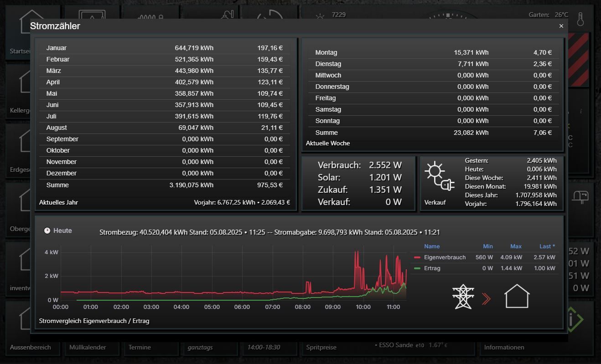Sort the legend by the Last * column
Screen dimensions: 601x364
pyautogui.click(x=547, y=246)
